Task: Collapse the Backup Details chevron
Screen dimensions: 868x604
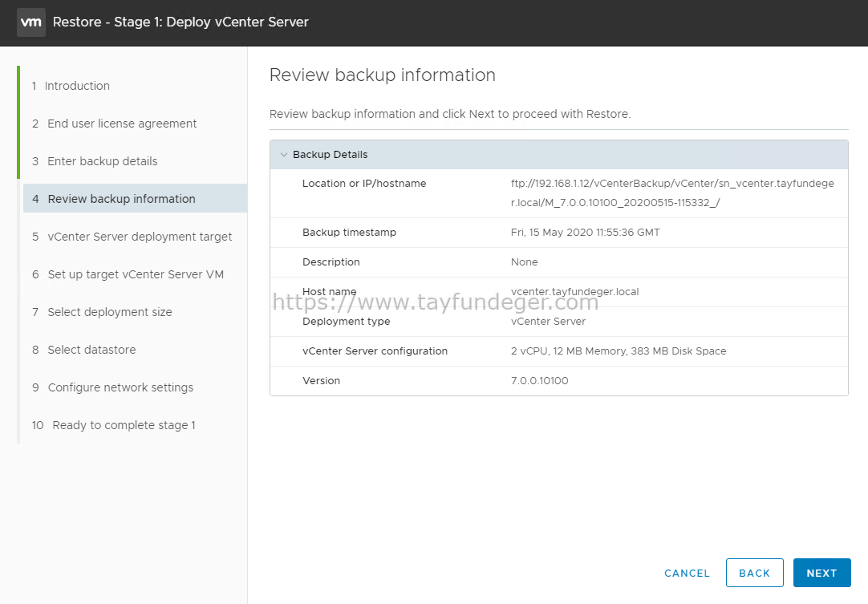Action: 284,155
